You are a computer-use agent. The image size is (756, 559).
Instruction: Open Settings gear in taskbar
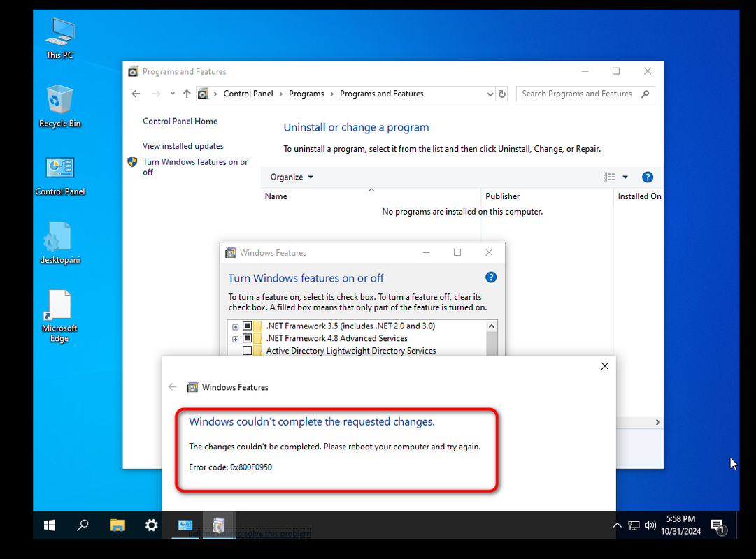[151, 525]
